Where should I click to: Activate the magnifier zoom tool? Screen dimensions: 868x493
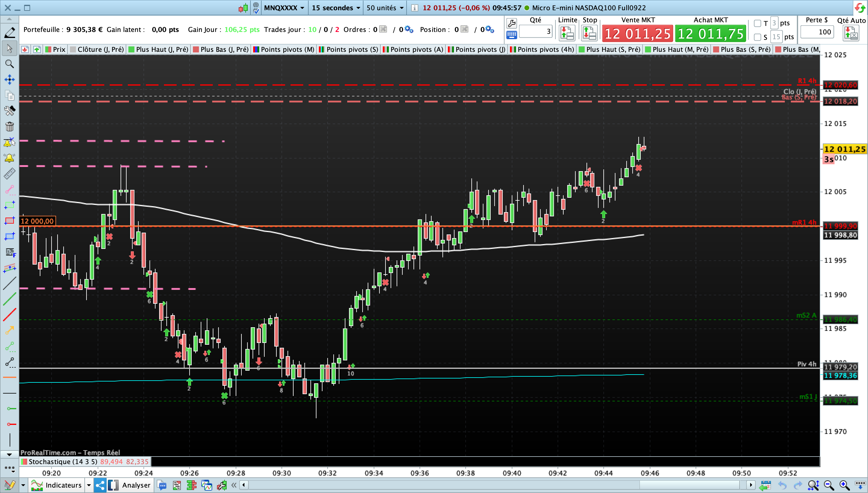[x=9, y=64]
